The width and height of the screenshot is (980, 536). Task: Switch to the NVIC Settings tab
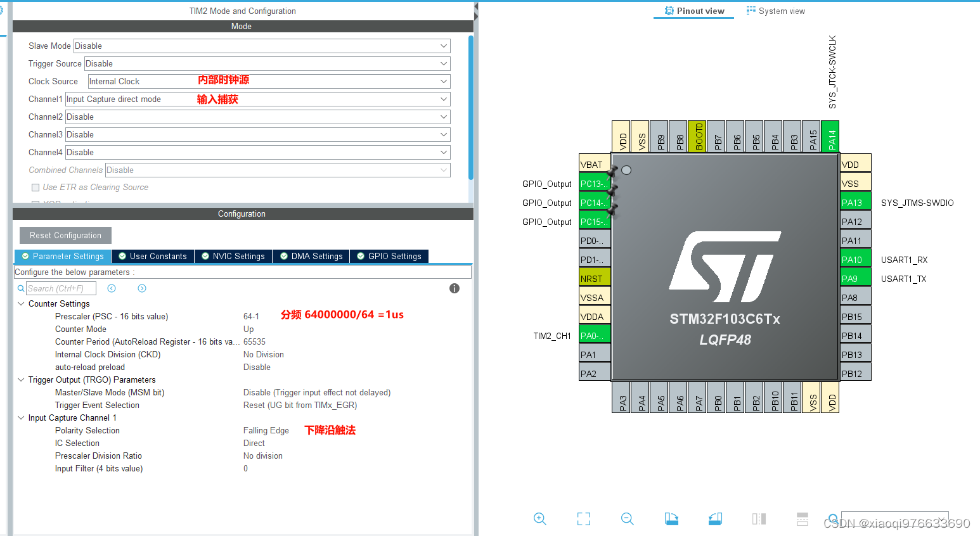pos(233,256)
